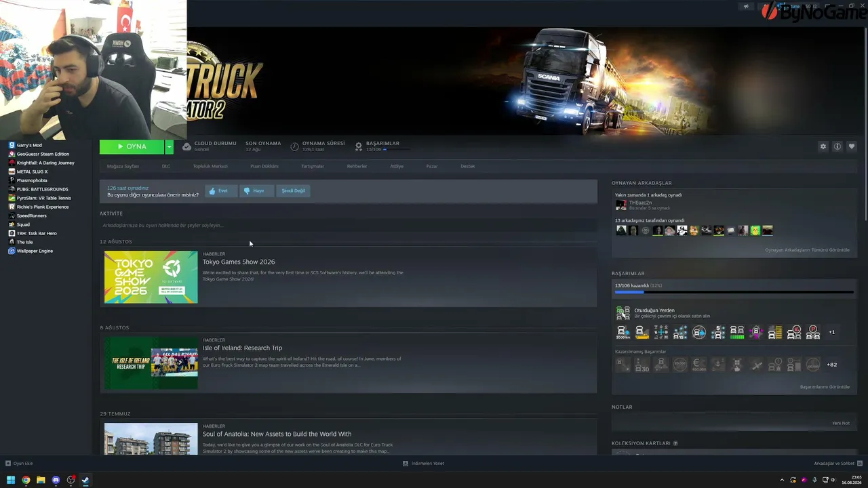Add game to favorites with heart icon

852,146
